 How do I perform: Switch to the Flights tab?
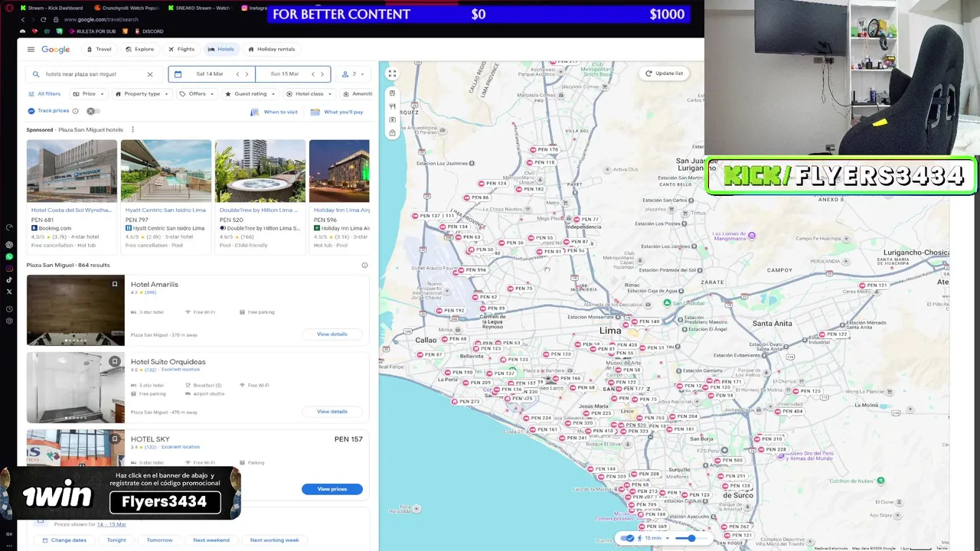[181, 49]
